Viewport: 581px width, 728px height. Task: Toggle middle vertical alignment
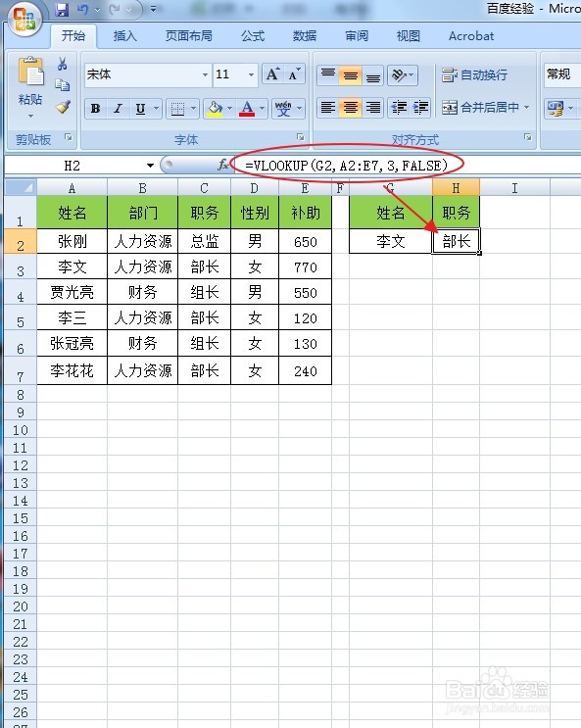point(351,74)
